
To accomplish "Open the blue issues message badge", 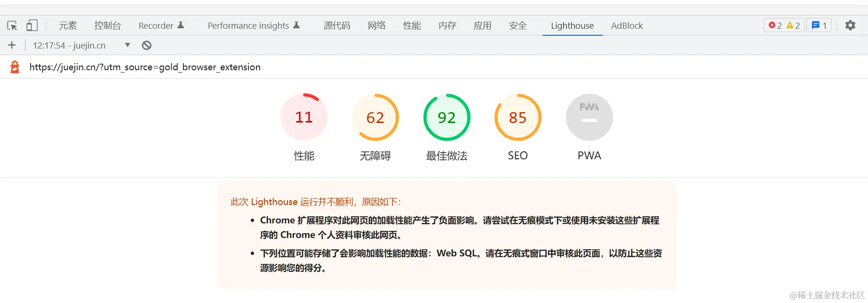I will 819,25.
